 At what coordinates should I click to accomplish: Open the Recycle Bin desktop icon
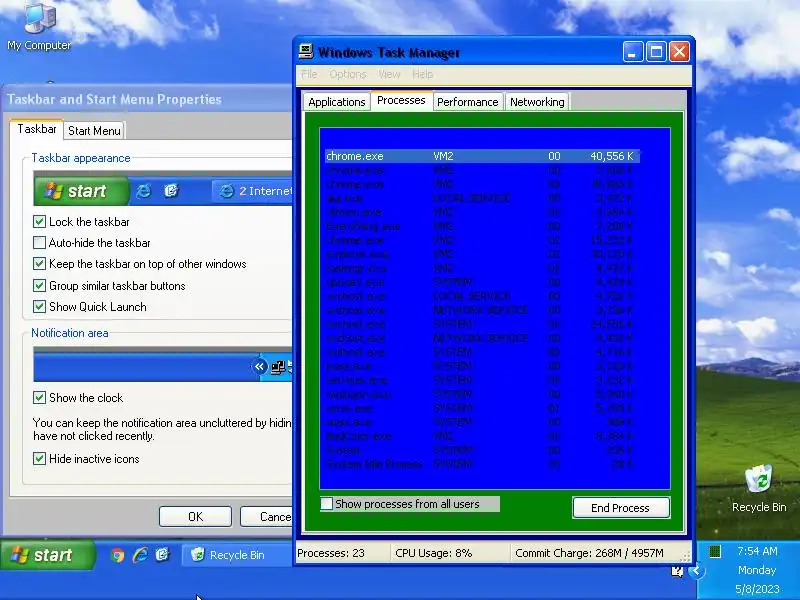[x=759, y=488]
